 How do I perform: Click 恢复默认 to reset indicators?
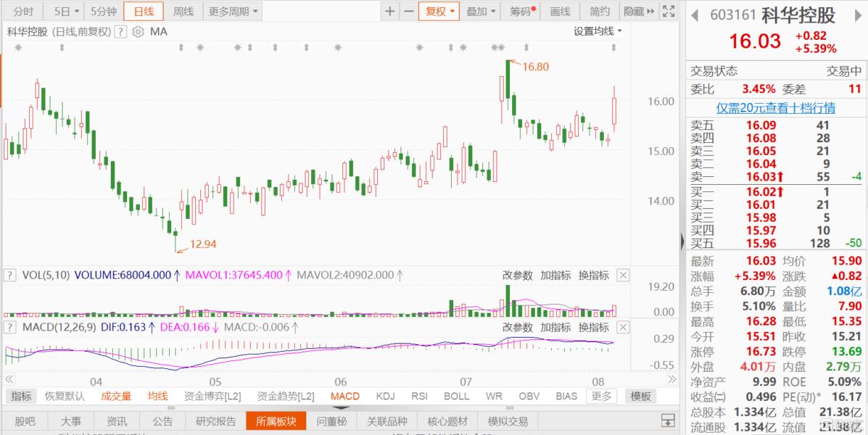pyautogui.click(x=65, y=397)
